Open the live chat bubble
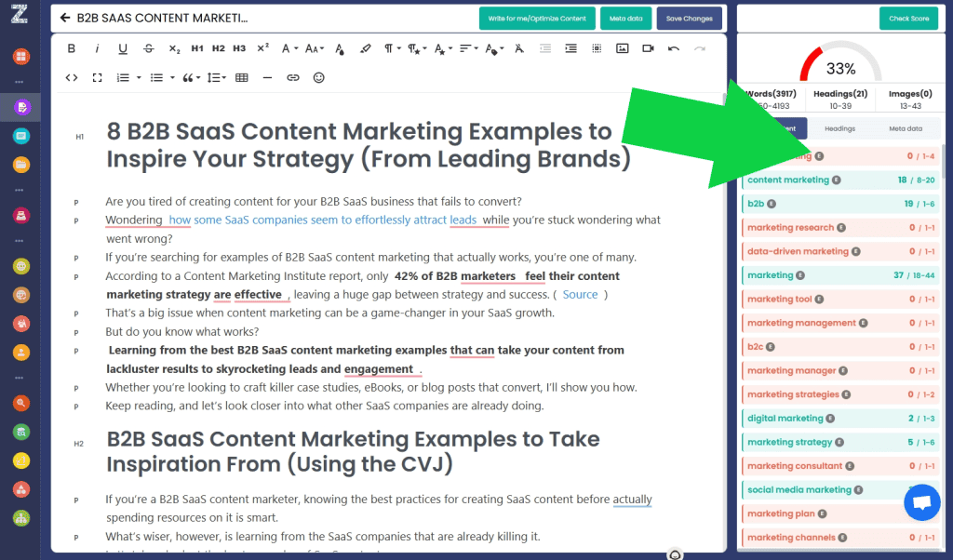The image size is (953, 560). coord(922,502)
